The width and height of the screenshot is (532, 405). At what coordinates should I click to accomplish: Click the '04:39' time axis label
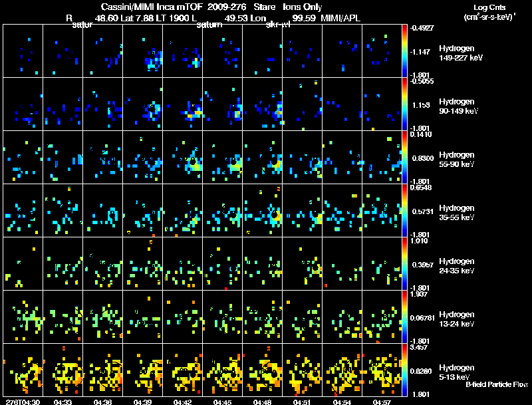coord(142,402)
